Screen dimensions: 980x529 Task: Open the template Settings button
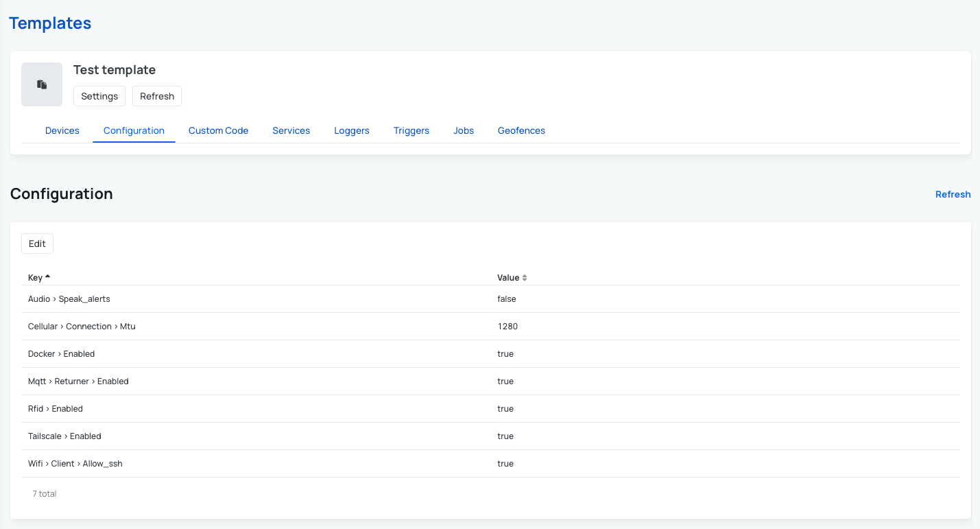pos(99,96)
